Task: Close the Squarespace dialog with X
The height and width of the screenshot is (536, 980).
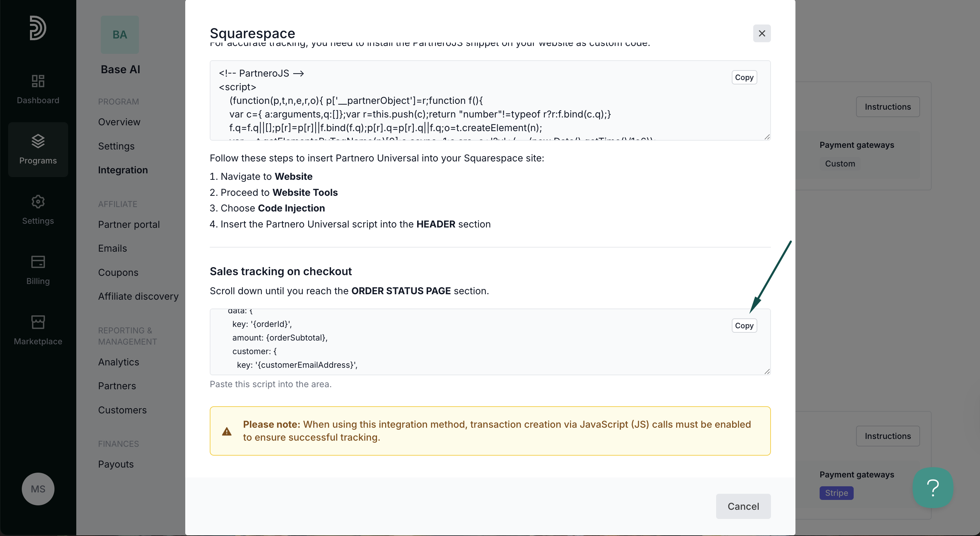Action: coord(762,33)
